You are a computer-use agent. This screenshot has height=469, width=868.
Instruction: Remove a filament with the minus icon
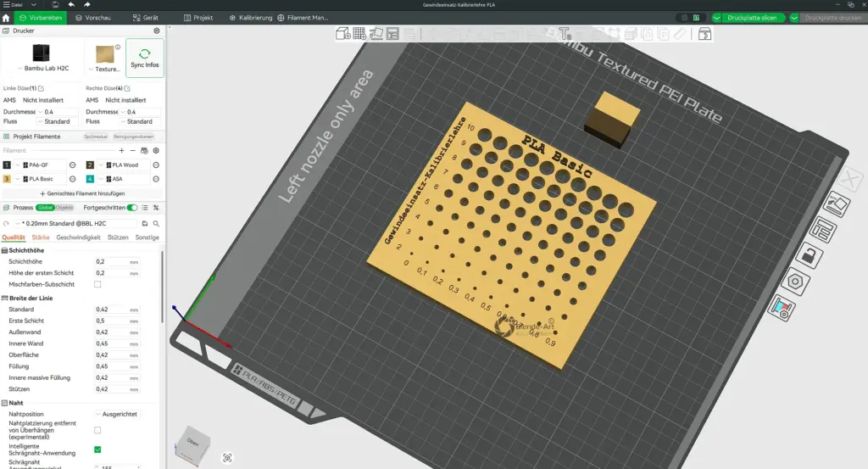pyautogui.click(x=133, y=151)
